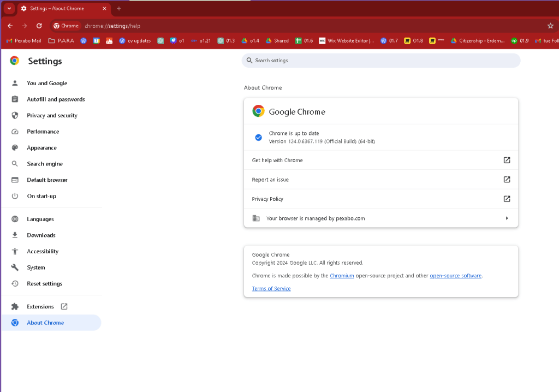Viewport: 559px width, 392px height.
Task: Open Get help with Chrome
Action: [380, 160]
